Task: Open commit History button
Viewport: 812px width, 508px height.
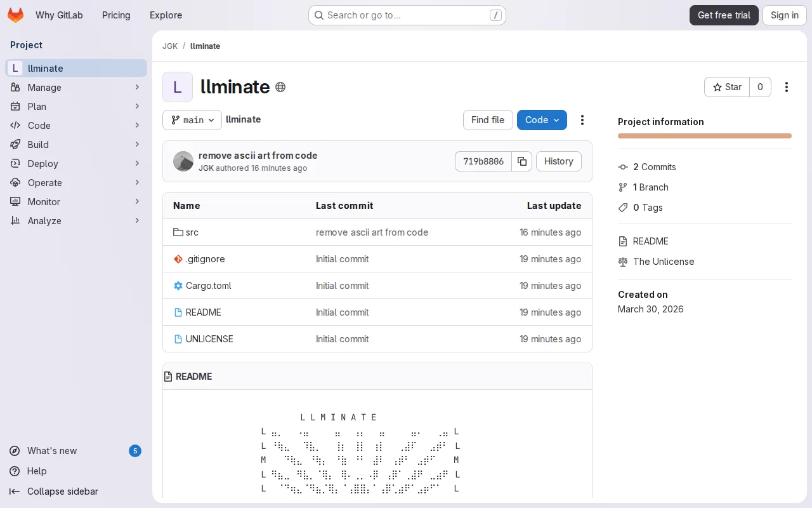Action: pos(559,161)
